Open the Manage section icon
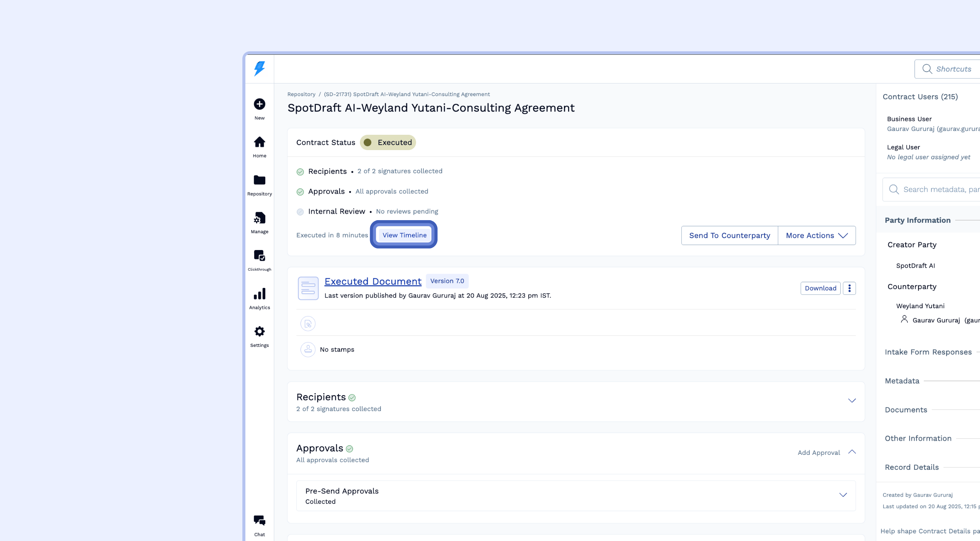 pos(259,218)
